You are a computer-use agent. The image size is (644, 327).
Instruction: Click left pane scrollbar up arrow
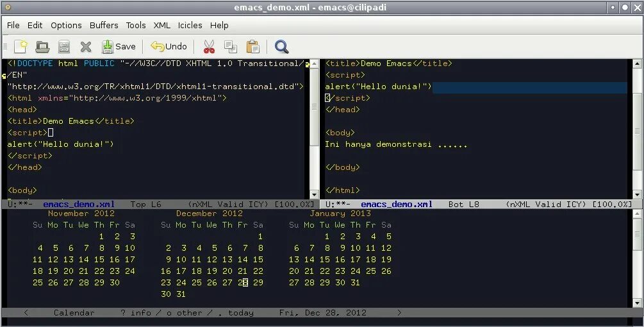pyautogui.click(x=314, y=63)
